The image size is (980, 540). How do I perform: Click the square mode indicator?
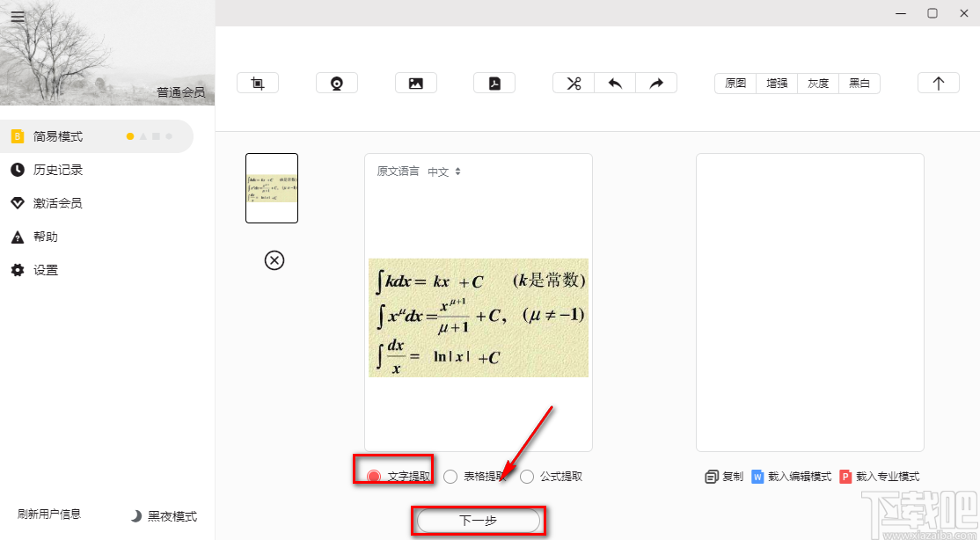click(x=157, y=136)
